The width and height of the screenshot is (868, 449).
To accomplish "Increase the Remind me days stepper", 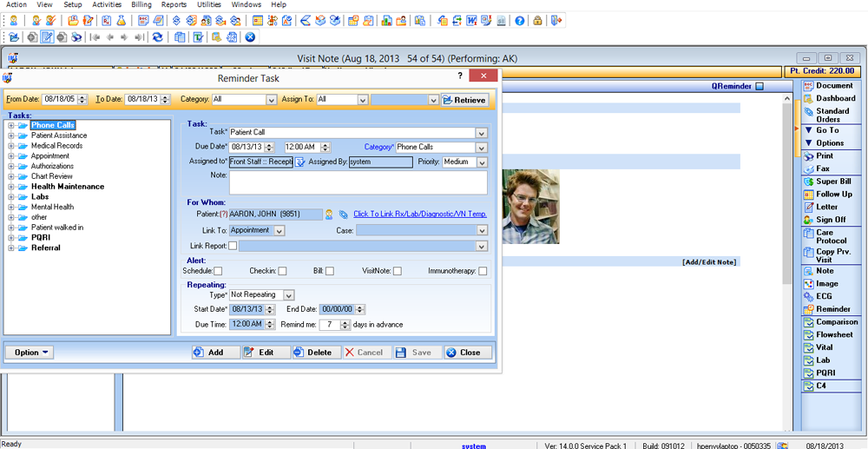I will (x=345, y=322).
